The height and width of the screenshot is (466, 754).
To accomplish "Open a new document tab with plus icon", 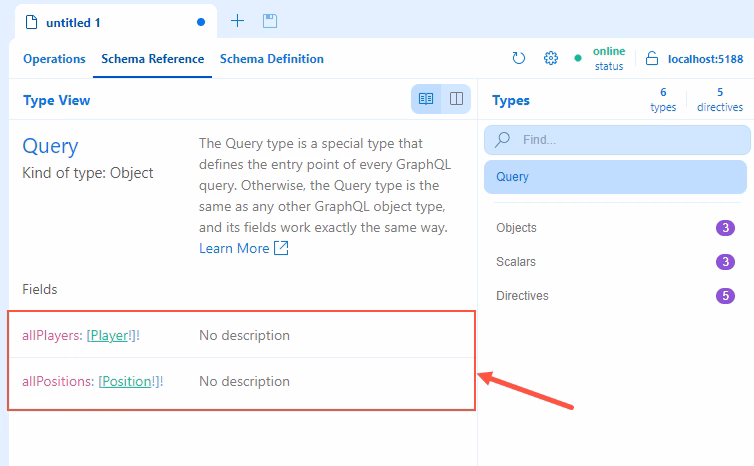I will [x=238, y=21].
